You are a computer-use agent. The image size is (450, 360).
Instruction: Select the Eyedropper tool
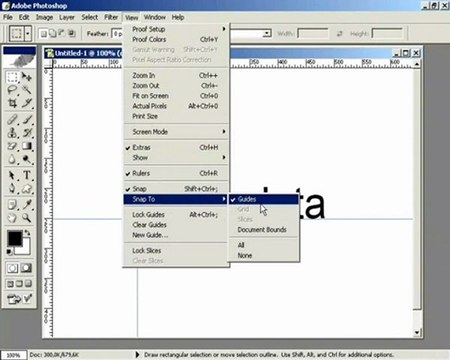(x=27, y=204)
